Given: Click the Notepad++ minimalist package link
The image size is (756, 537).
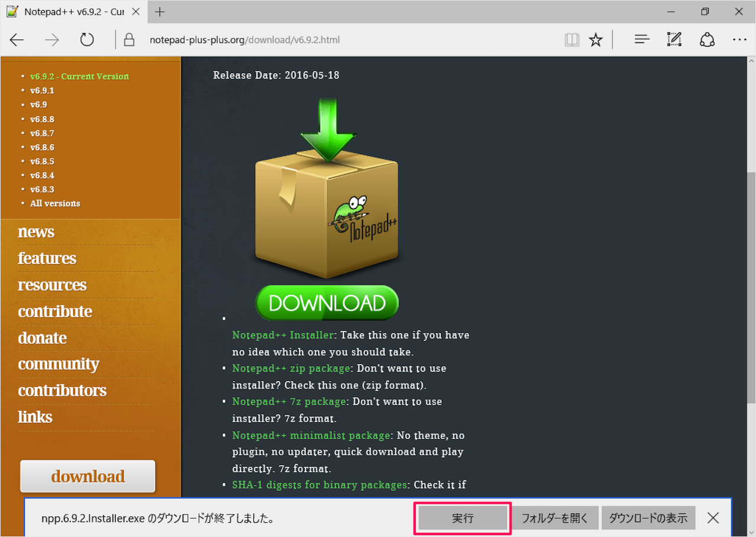Looking at the screenshot, I should [311, 435].
